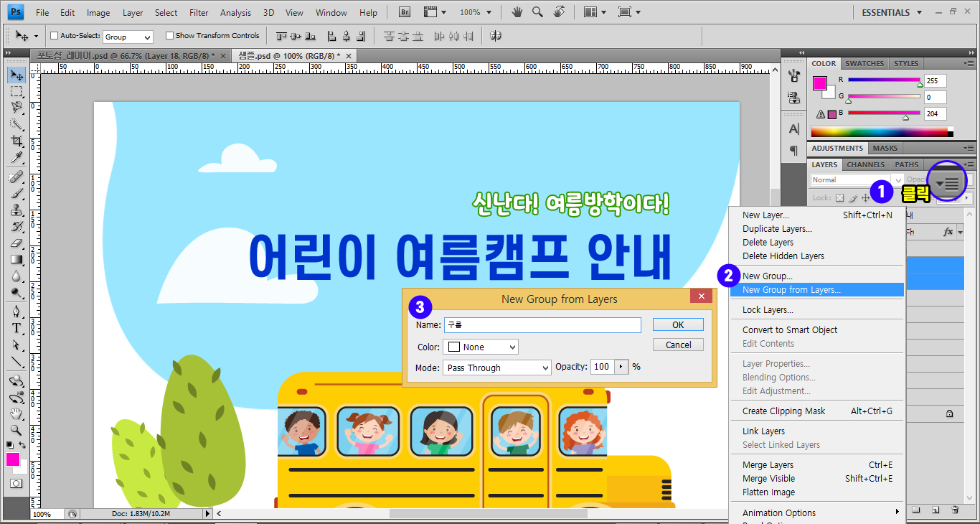
Task: Open the Clone Source panel icon
Action: (794, 98)
